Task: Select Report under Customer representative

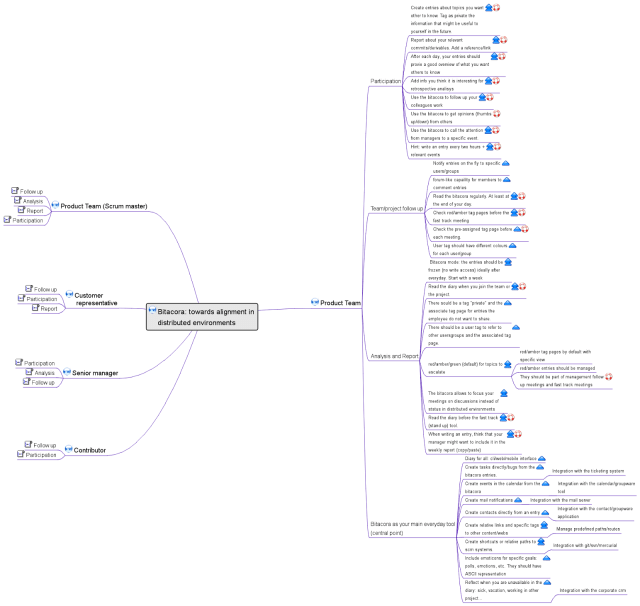Action: pyautogui.click(x=48, y=309)
